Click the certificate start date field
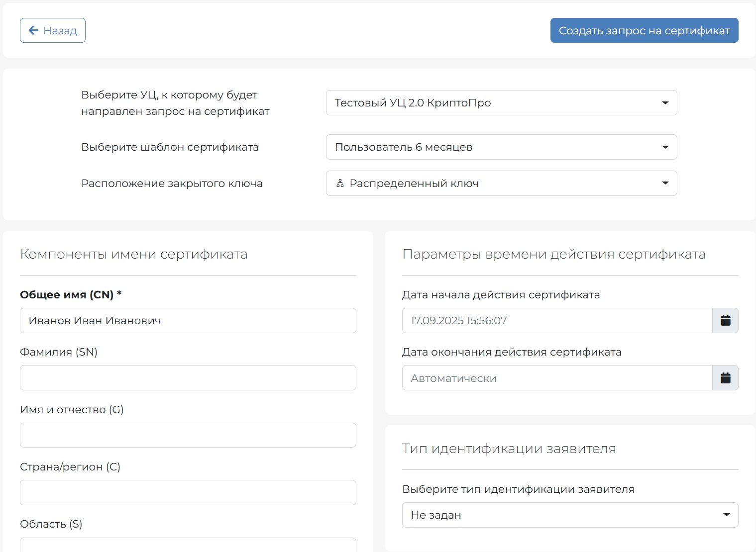 click(x=556, y=321)
